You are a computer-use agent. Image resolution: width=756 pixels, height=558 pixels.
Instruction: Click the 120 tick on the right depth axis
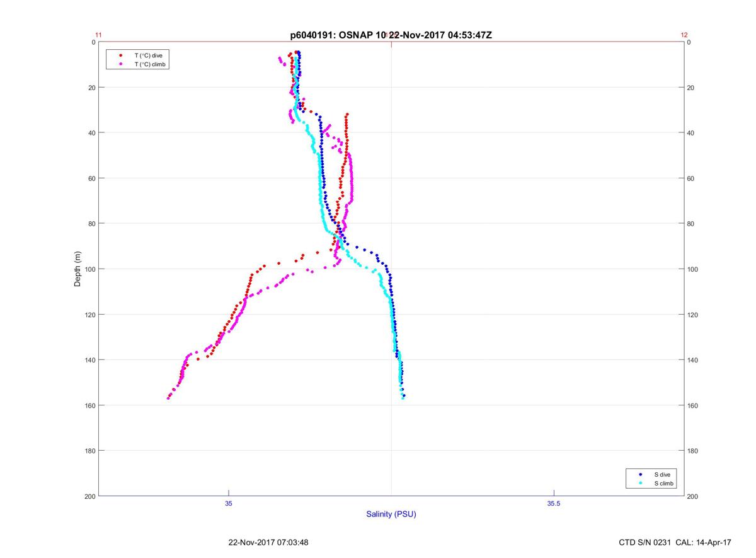pos(693,315)
